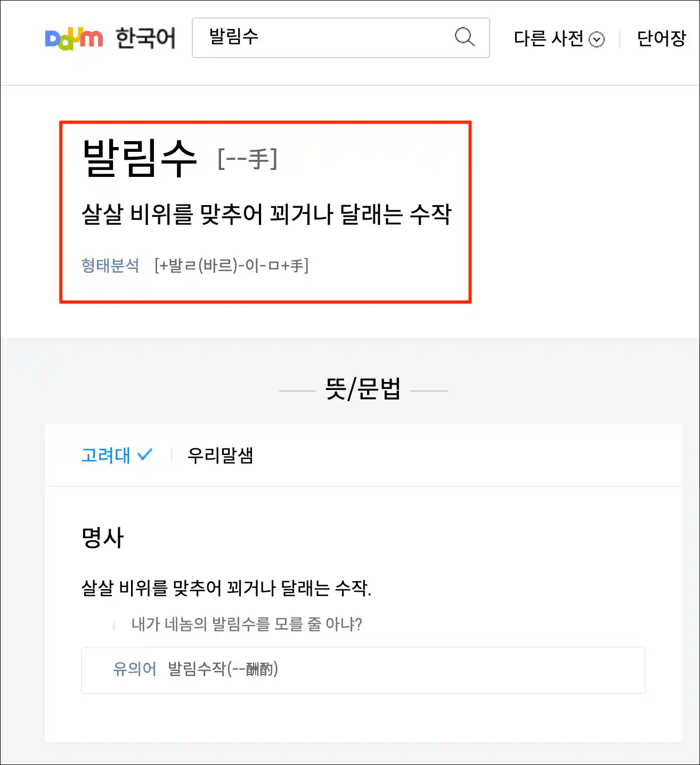Click the 뜻/문법 section heading
This screenshot has width=700, height=765.
(363, 389)
